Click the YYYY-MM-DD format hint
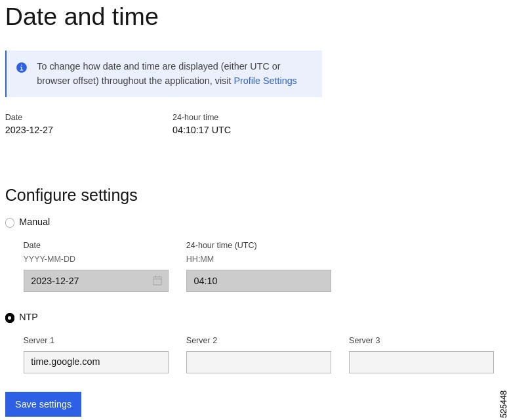This screenshot has height=420, width=507. 49,259
